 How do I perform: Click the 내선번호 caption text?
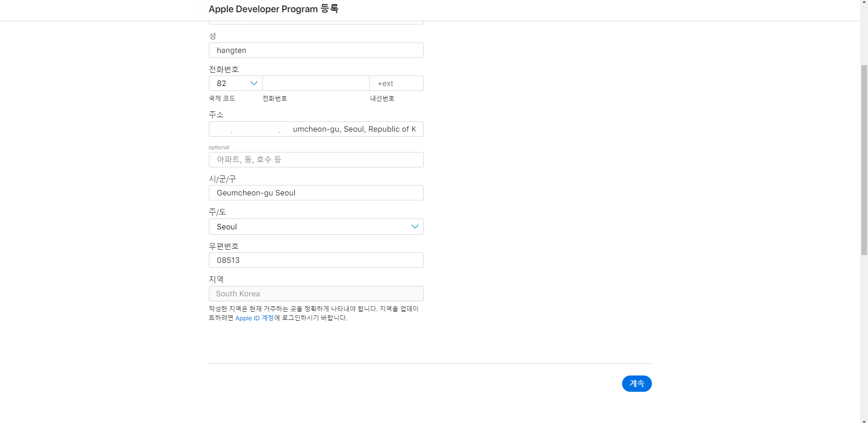tap(382, 98)
